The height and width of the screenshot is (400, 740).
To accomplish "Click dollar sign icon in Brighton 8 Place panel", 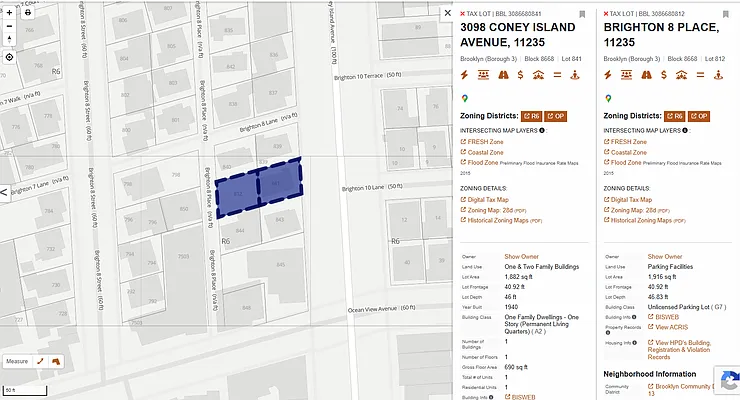I will point(664,75).
